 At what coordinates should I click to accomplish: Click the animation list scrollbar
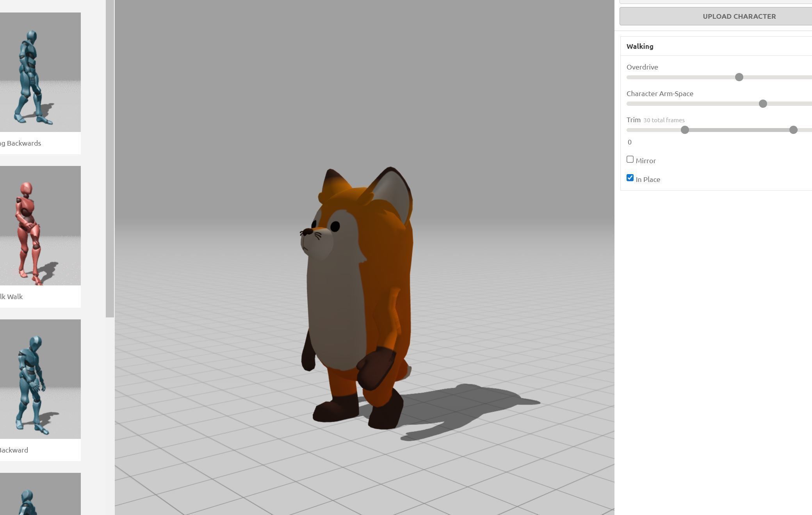coord(110,159)
